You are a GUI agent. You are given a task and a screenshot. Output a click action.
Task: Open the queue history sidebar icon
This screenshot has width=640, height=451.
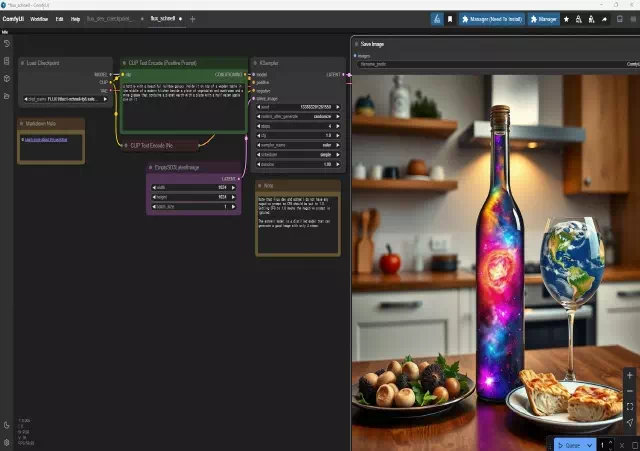(6, 44)
